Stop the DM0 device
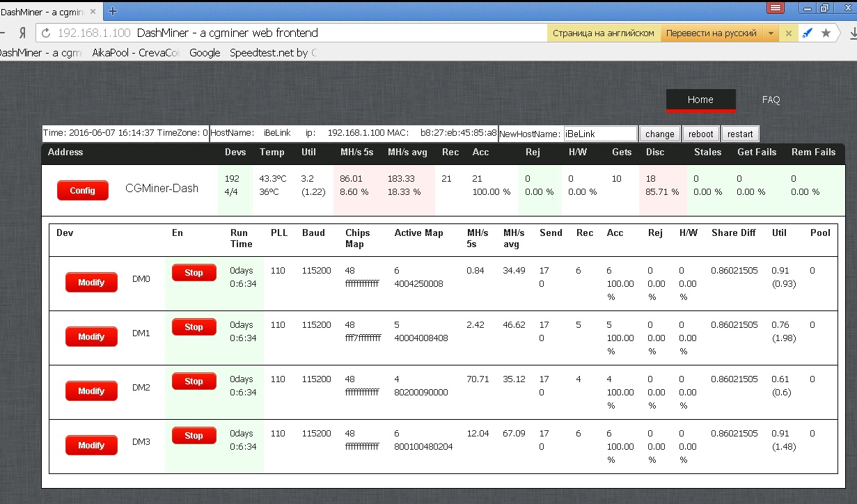Image resolution: width=857 pixels, height=504 pixels. pos(194,273)
